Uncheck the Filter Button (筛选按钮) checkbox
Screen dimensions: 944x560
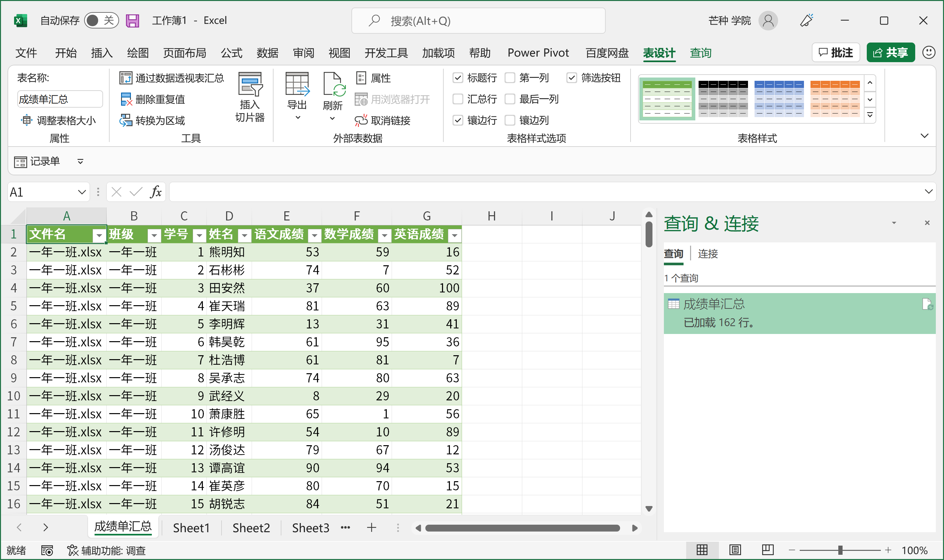(571, 78)
